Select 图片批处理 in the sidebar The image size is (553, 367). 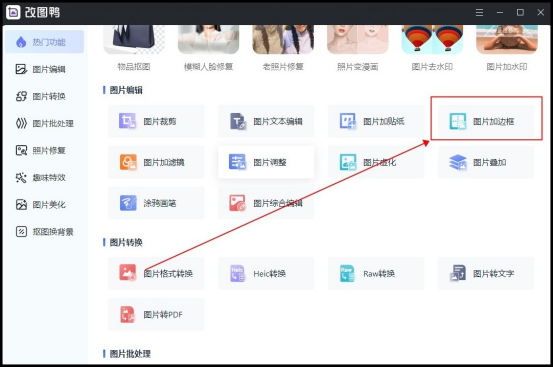44,123
